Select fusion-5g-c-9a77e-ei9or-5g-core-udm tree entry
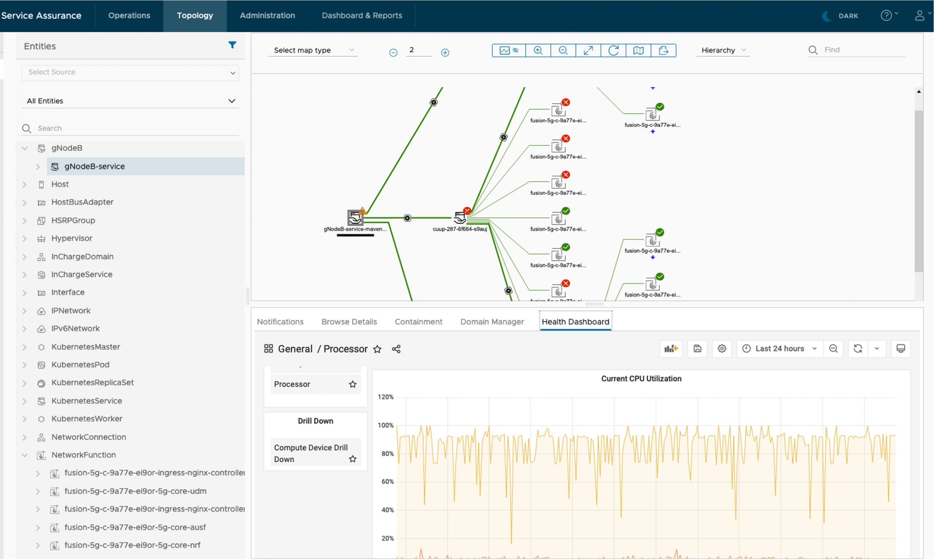This screenshot has width=934, height=560. coord(135,491)
